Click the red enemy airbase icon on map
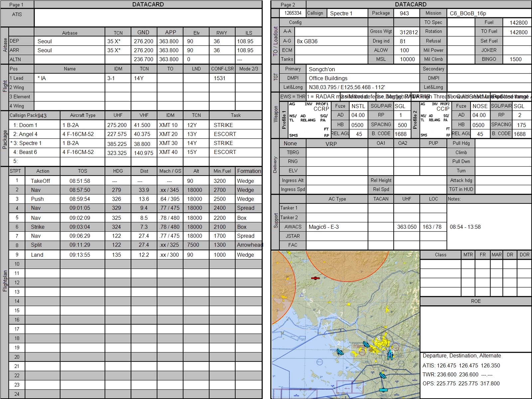 click(315, 278)
